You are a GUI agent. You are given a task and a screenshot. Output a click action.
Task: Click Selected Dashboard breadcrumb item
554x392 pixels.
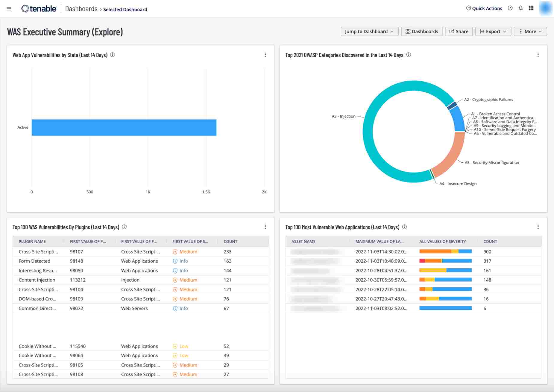click(x=125, y=9)
